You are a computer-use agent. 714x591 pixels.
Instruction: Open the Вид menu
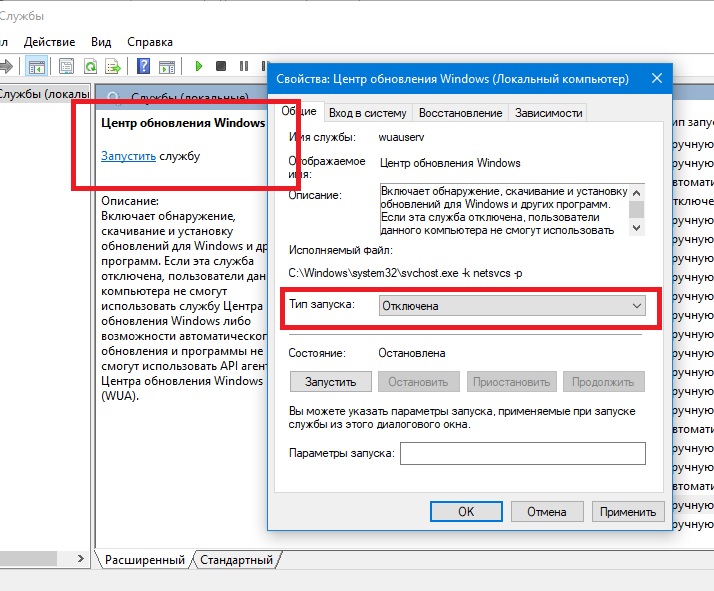coord(101,42)
